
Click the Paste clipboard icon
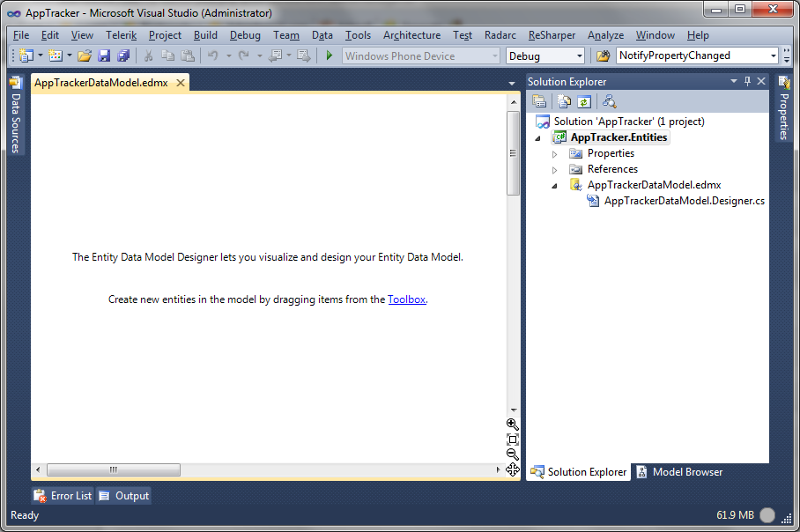(188, 55)
